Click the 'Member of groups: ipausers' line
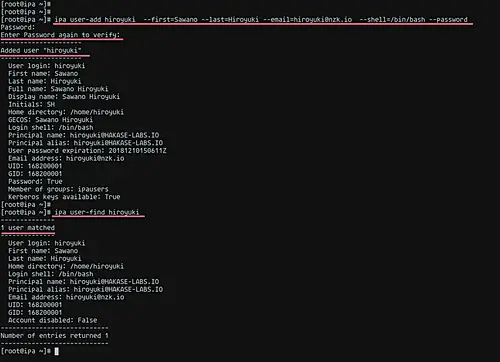 (58, 189)
